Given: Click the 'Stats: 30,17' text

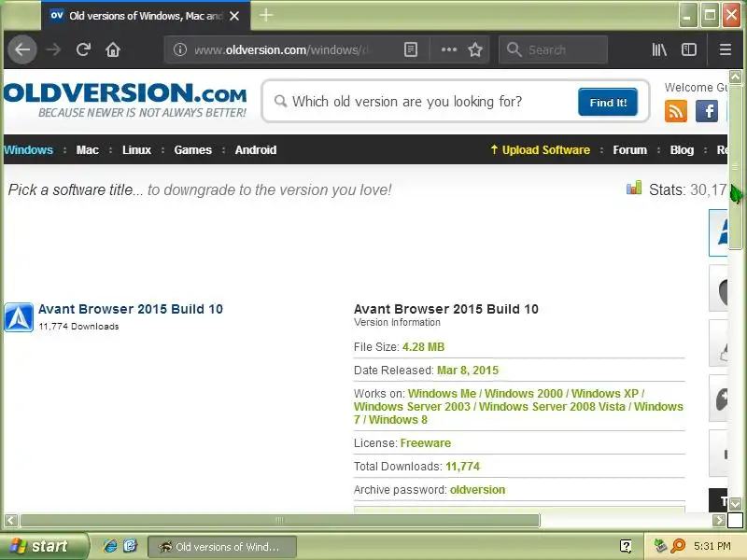Looking at the screenshot, I should tap(687, 189).
